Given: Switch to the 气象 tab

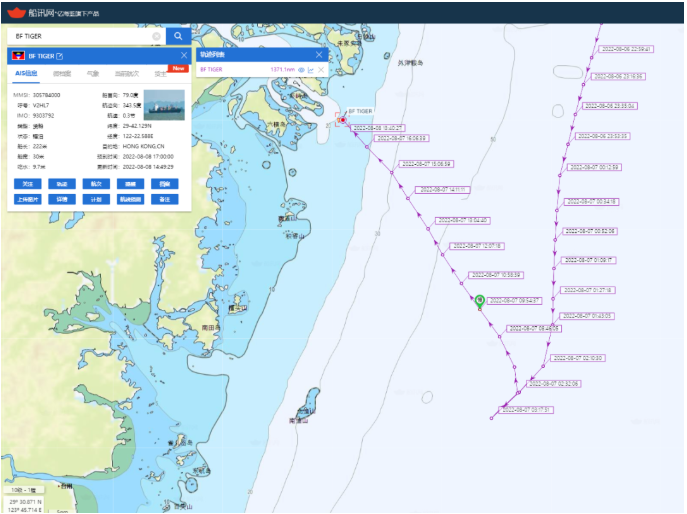Looking at the screenshot, I should (93, 74).
